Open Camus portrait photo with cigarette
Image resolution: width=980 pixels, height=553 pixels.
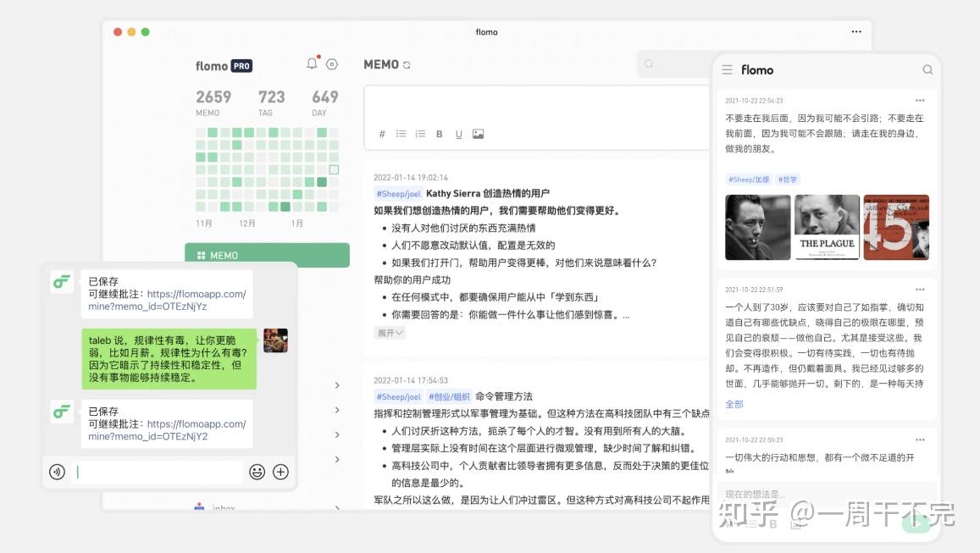pyautogui.click(x=757, y=228)
